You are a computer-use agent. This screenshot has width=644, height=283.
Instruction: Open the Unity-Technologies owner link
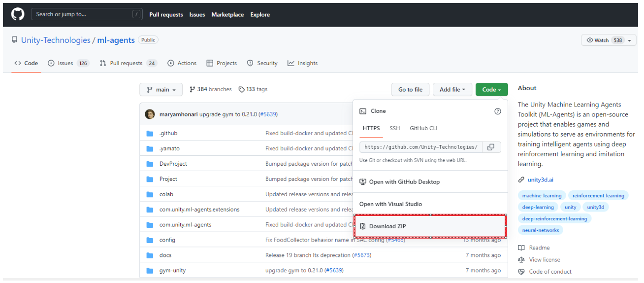[56, 40]
